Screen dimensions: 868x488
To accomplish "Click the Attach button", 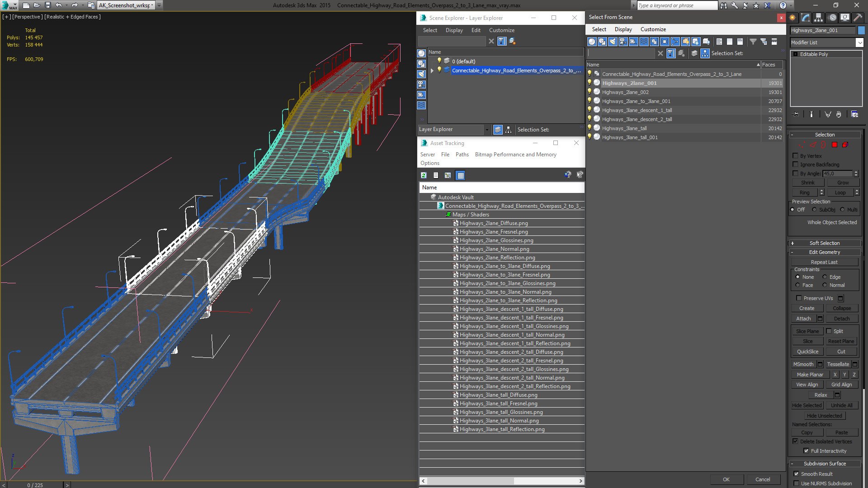I will tap(803, 319).
